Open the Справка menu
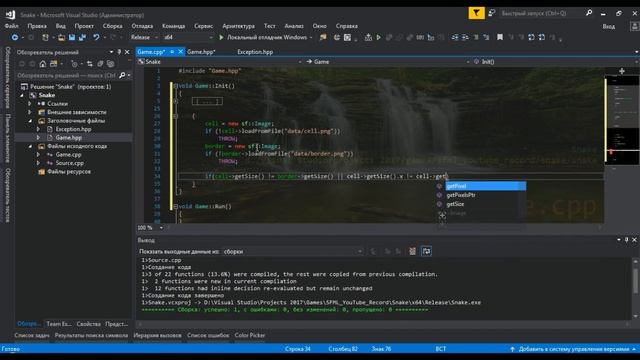 tap(347, 26)
